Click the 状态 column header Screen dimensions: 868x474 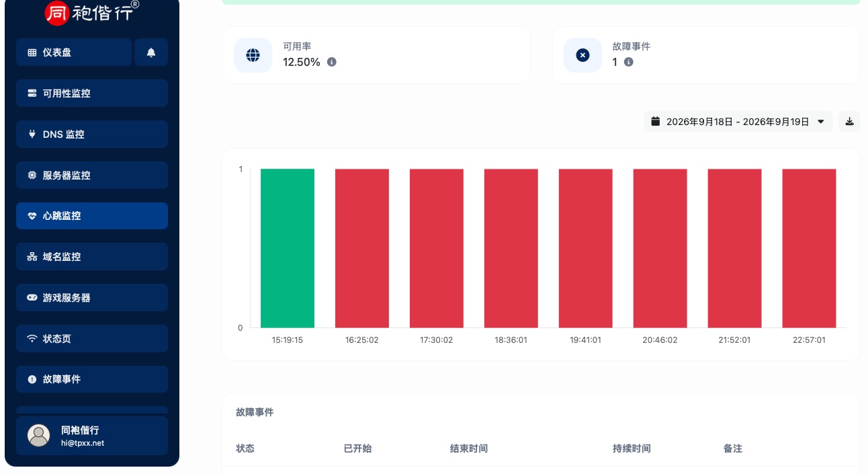tap(245, 448)
